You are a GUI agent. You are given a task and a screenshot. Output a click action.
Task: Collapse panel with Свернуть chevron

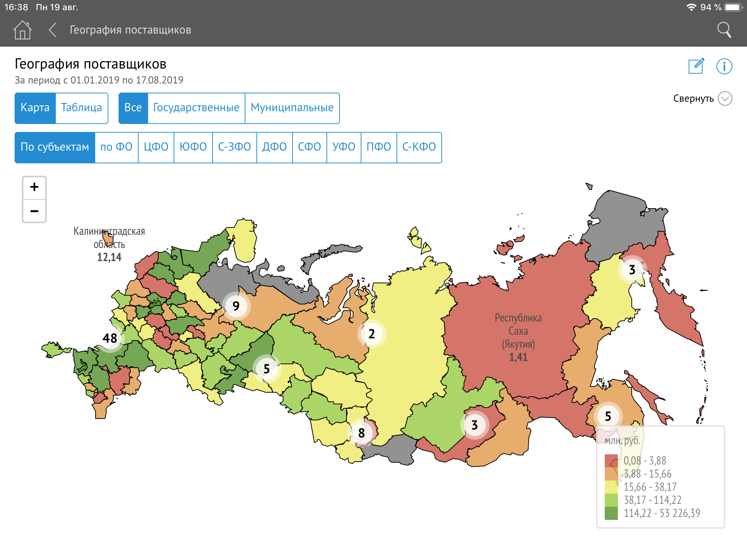tap(725, 98)
